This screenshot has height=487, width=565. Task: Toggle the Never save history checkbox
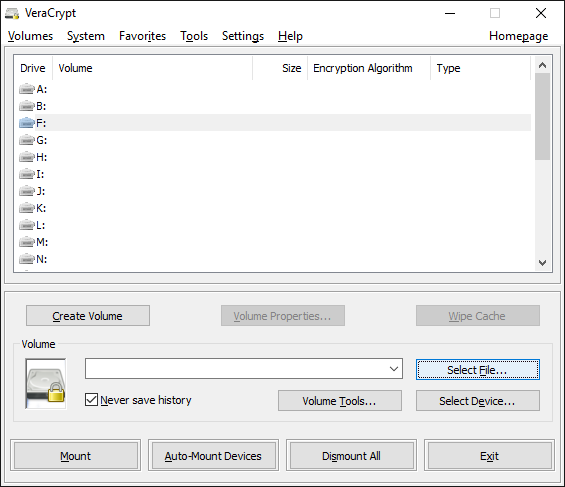pos(92,400)
